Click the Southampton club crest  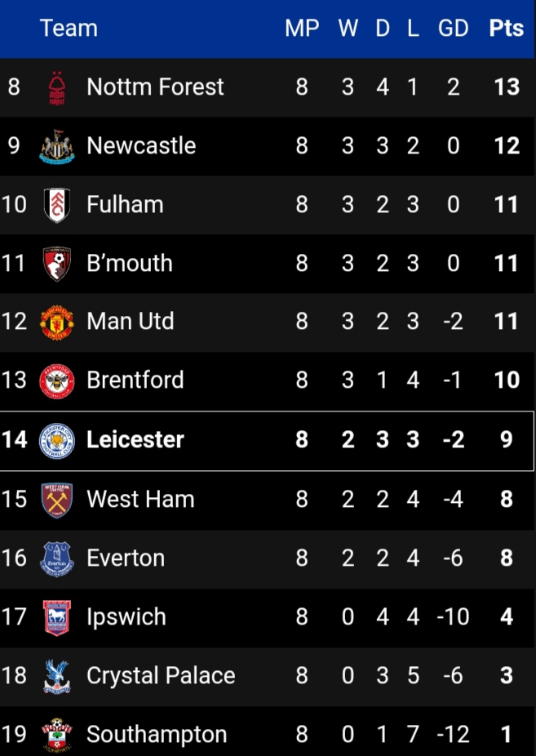tap(57, 735)
